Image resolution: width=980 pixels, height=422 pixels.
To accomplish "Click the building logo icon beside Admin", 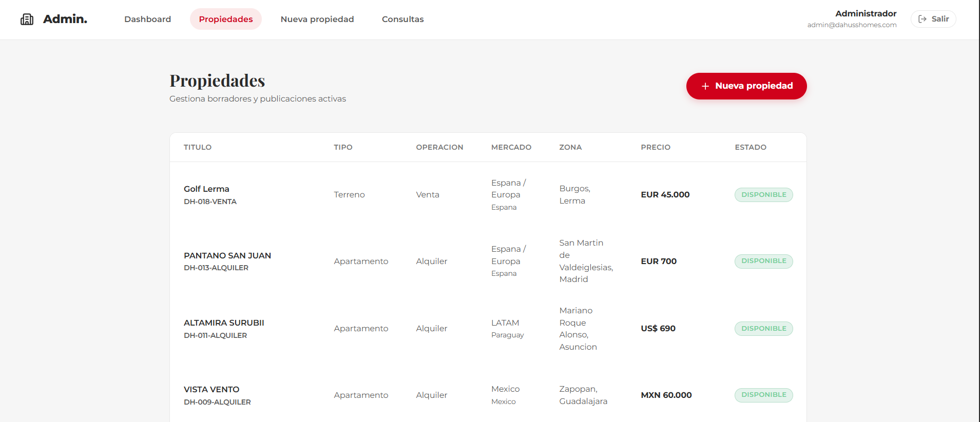I will click(x=27, y=19).
